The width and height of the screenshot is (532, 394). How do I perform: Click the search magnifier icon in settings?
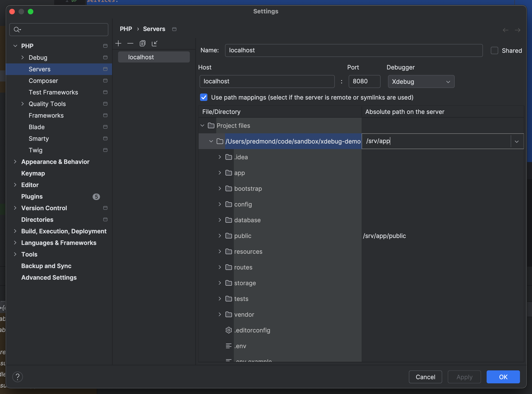coord(17,30)
